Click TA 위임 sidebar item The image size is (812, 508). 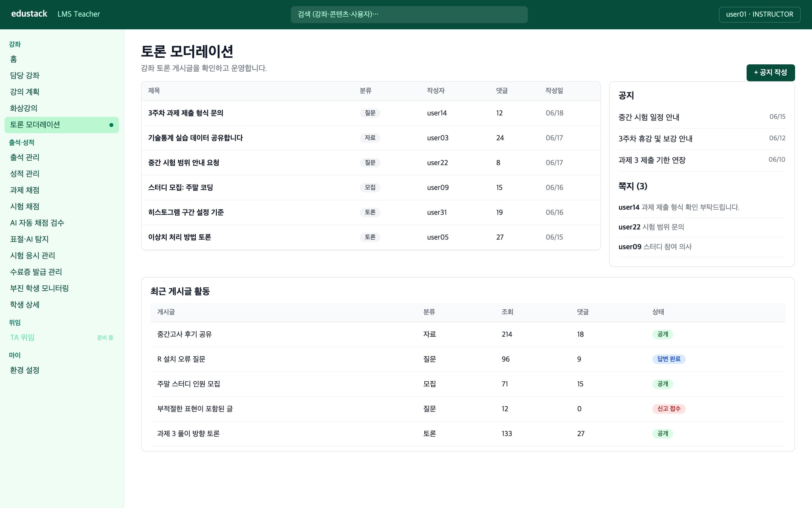point(62,337)
